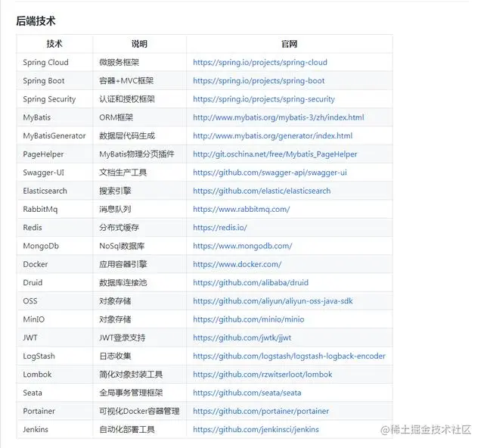This screenshot has height=448, width=484.
Task: Open the docker.com link
Action: pos(237,264)
